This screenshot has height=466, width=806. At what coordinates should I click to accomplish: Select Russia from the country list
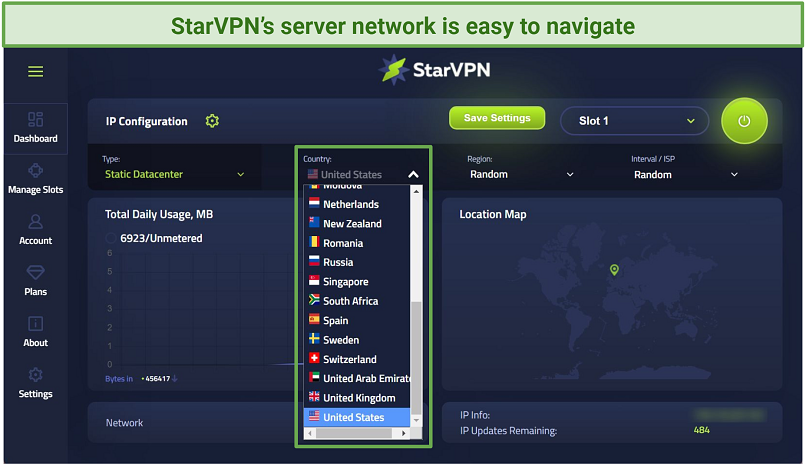[358, 262]
